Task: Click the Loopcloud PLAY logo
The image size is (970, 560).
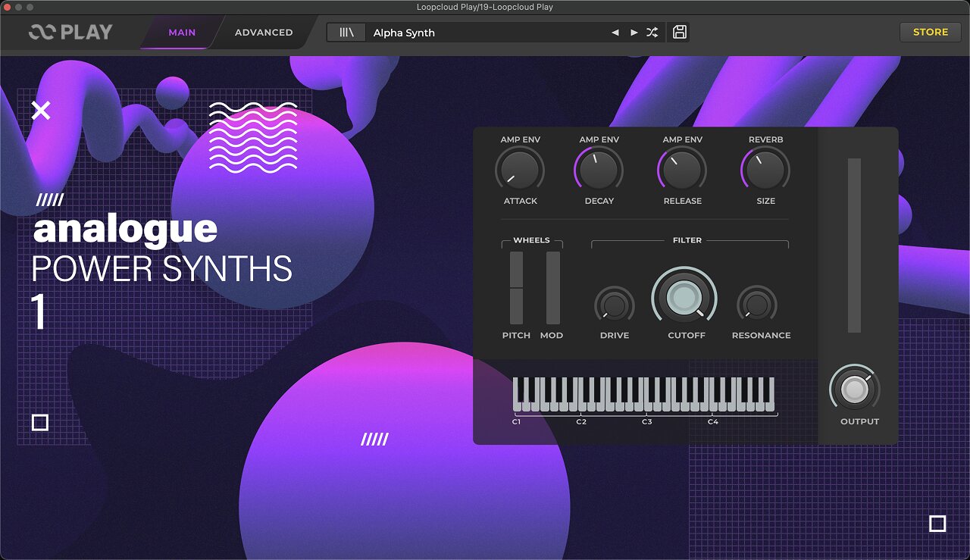Action: (70, 32)
